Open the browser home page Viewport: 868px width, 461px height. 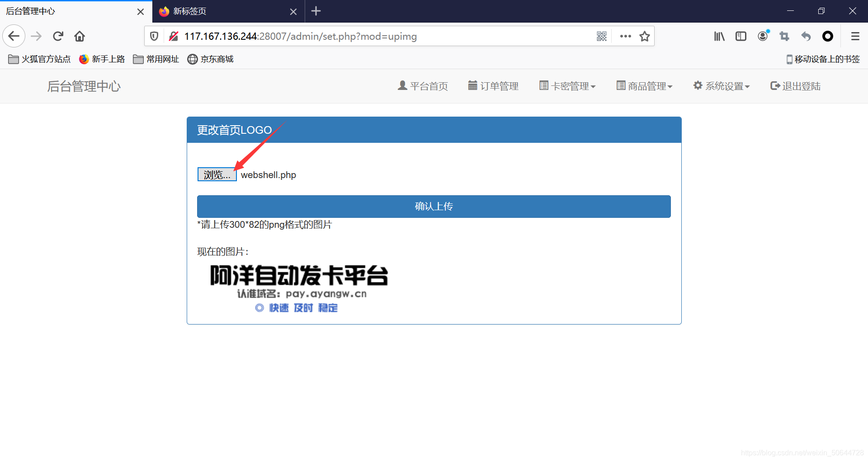80,36
